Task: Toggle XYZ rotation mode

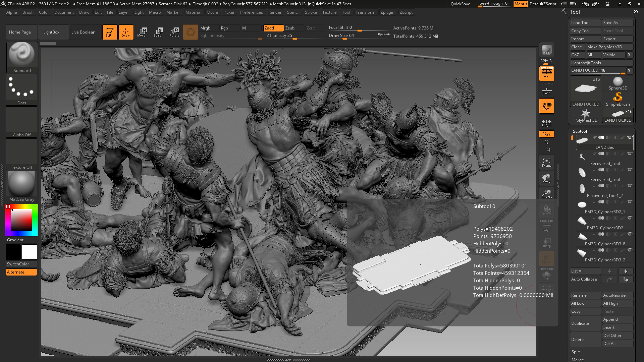Action: tap(546, 134)
